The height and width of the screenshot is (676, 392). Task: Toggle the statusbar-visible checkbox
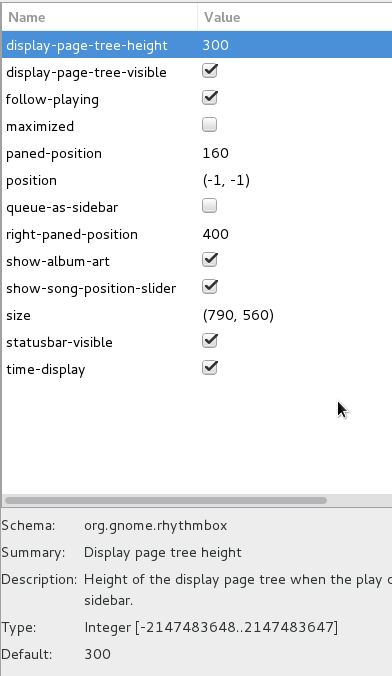pyautogui.click(x=210, y=341)
